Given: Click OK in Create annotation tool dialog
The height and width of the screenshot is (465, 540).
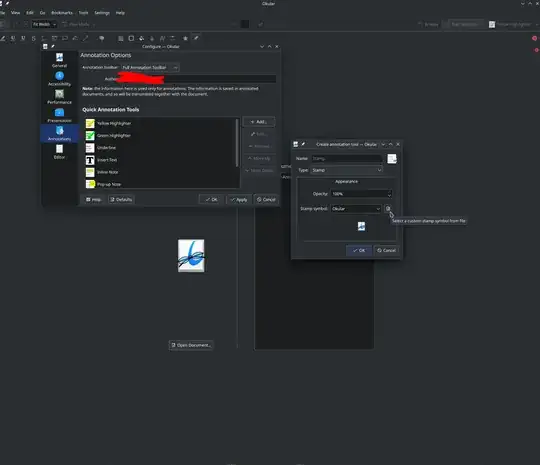Looking at the screenshot, I should [x=359, y=250].
